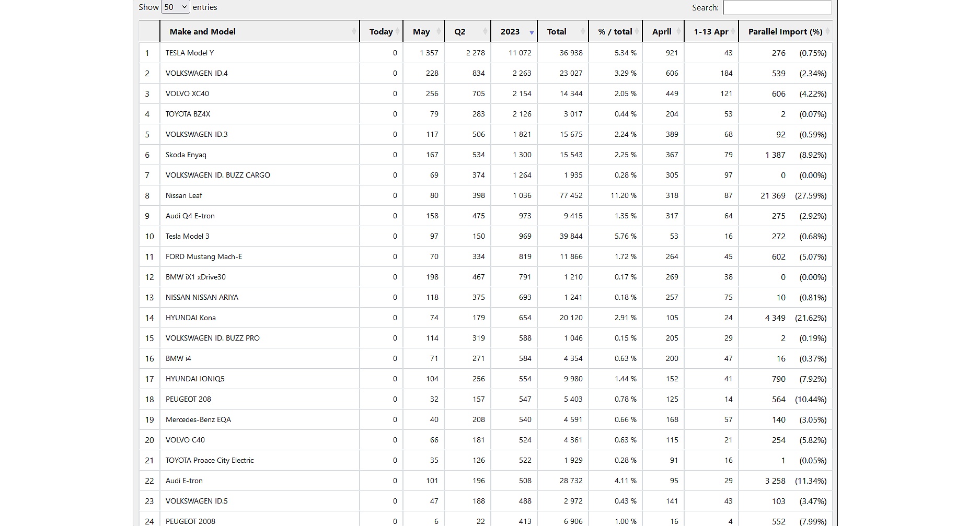Click VOLVO XC40 model name
980x526 pixels.
pyautogui.click(x=187, y=93)
